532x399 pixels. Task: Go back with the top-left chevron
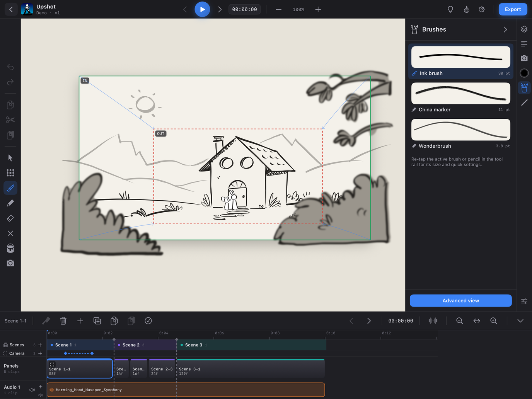point(11,9)
